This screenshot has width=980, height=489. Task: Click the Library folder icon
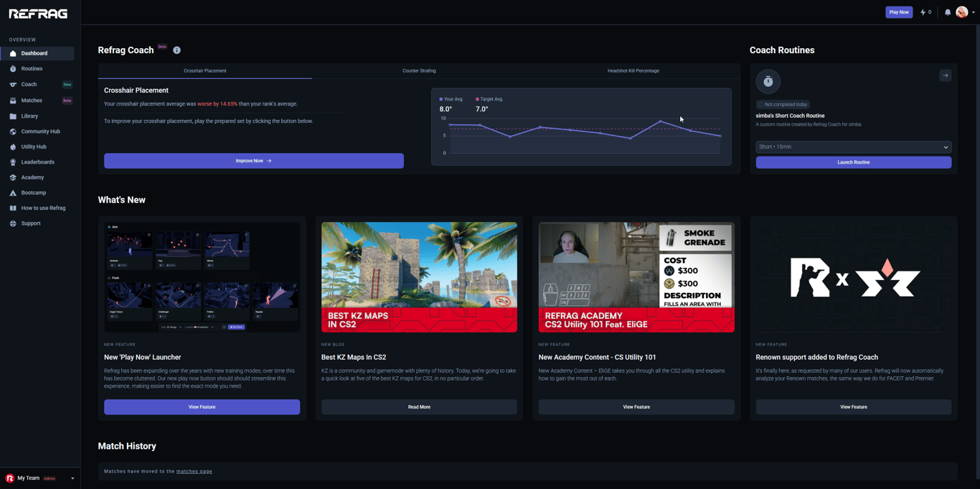[x=13, y=116]
